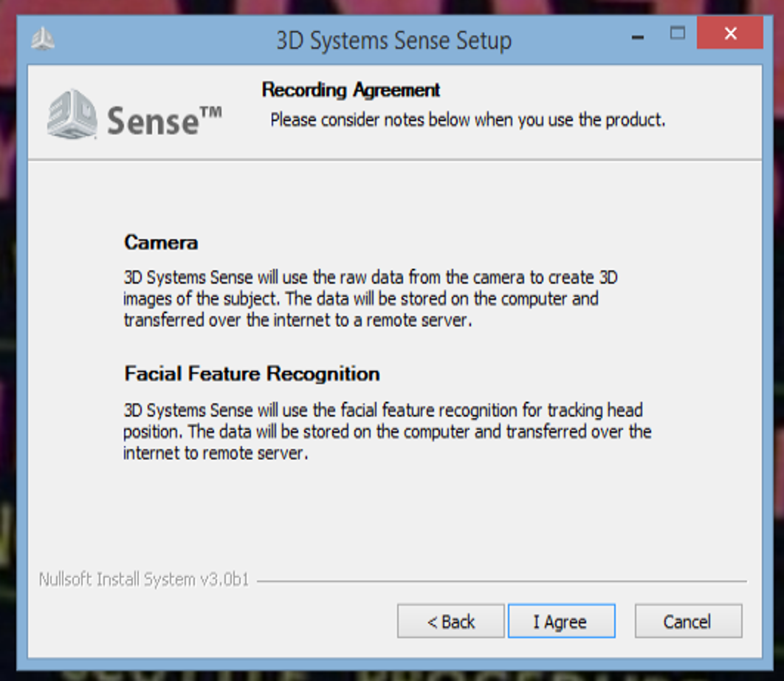Click the 'Please consider notes below' subtitle
This screenshot has height=681, width=784.
467,120
